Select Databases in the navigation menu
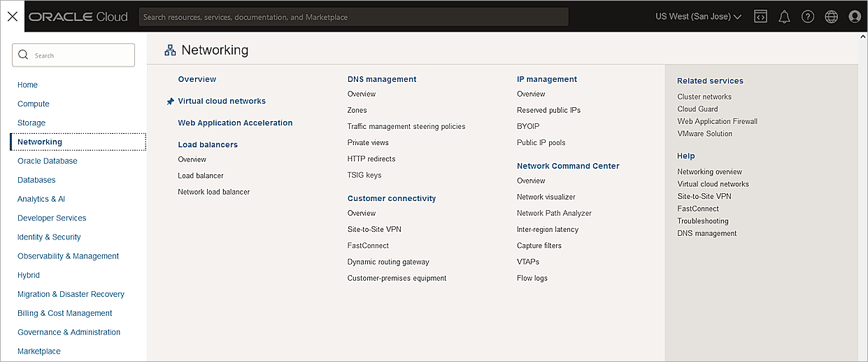 [x=36, y=180]
